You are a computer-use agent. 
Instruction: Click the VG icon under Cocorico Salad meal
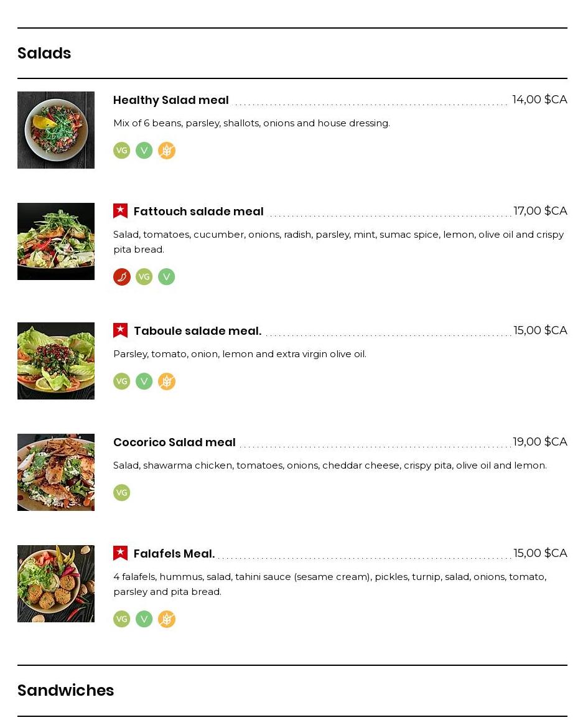click(x=121, y=493)
